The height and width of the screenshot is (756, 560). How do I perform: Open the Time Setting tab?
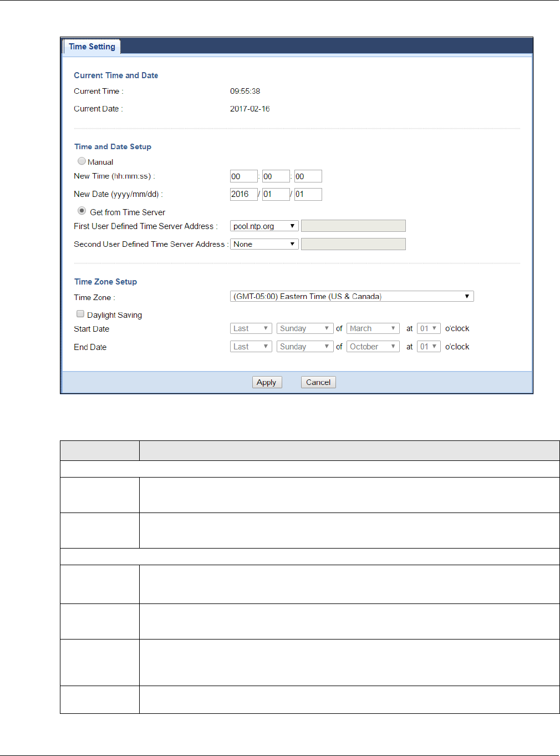[x=92, y=47]
